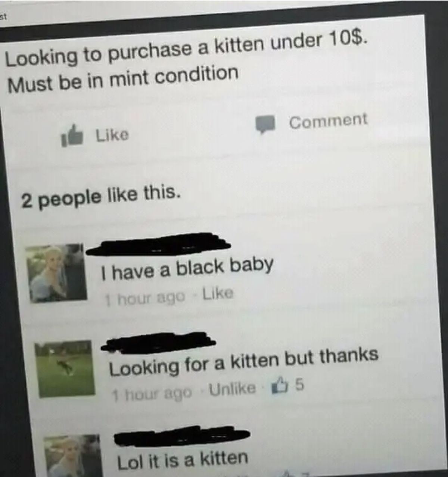Click redacted name above "Looking for a kitten"
448x477 pixels.
[x=159, y=342]
